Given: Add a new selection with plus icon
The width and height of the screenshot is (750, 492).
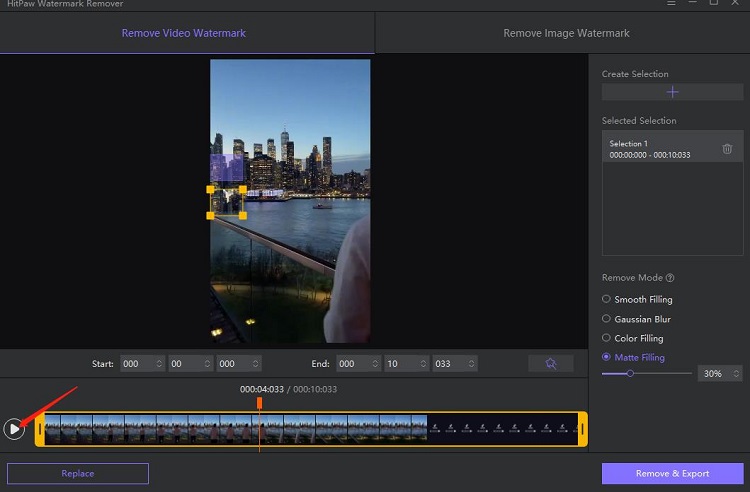Looking at the screenshot, I should pyautogui.click(x=672, y=92).
